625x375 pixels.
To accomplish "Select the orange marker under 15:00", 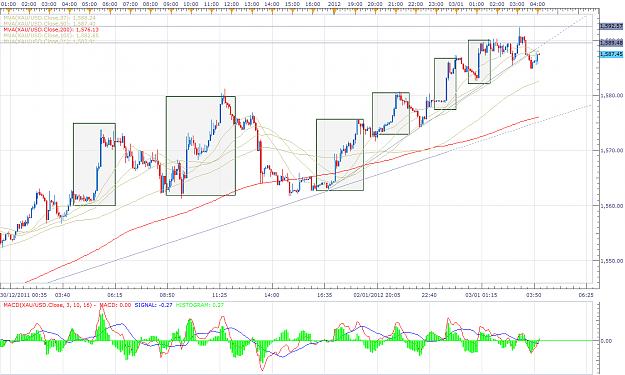I will click(293, 12).
